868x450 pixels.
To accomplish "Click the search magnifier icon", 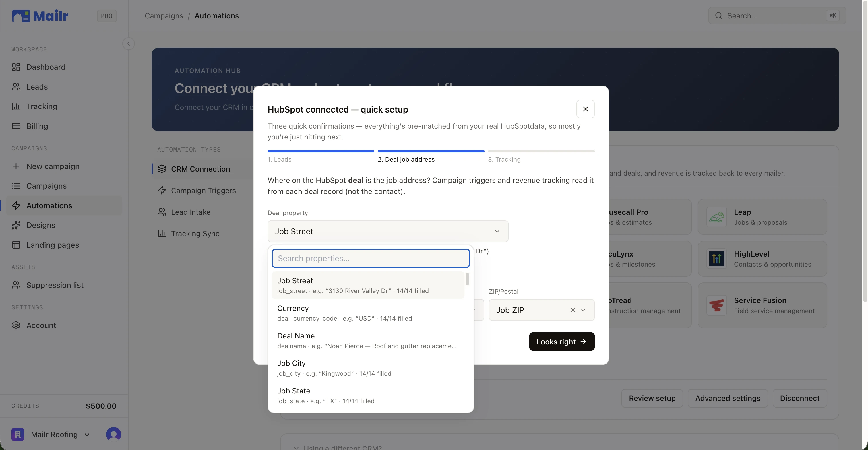I will (x=718, y=15).
